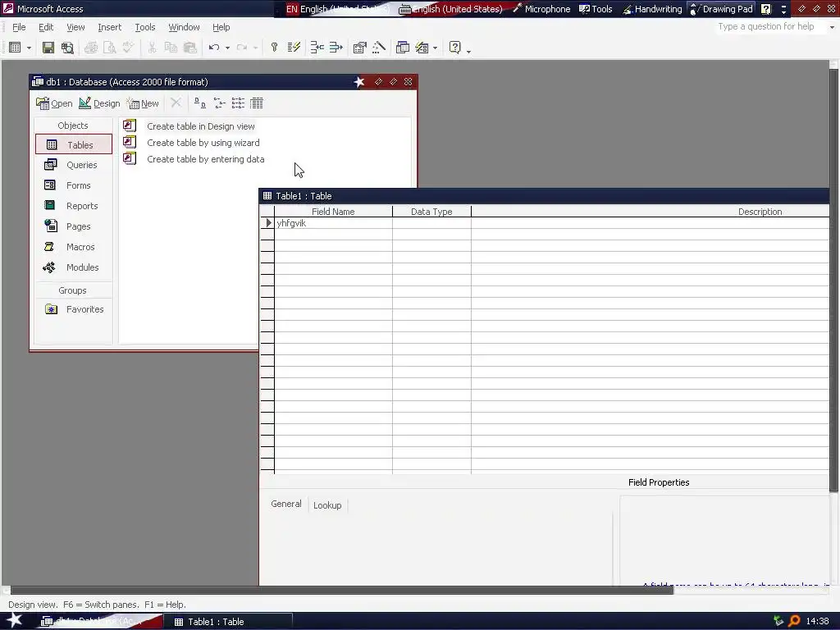The width and height of the screenshot is (840, 630).
Task: Switch database window to Details view
Action: [x=257, y=103]
